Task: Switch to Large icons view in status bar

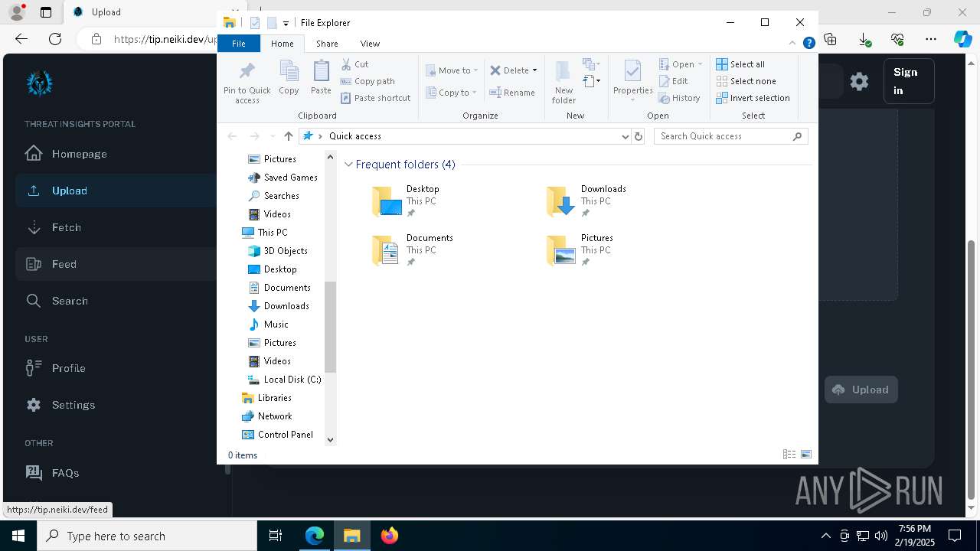Action: (x=806, y=455)
